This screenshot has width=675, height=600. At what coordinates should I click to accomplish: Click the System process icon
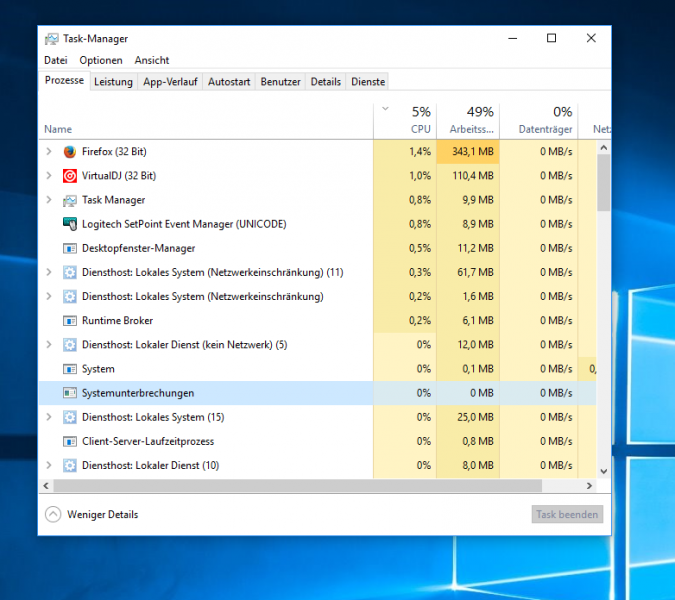[70, 369]
